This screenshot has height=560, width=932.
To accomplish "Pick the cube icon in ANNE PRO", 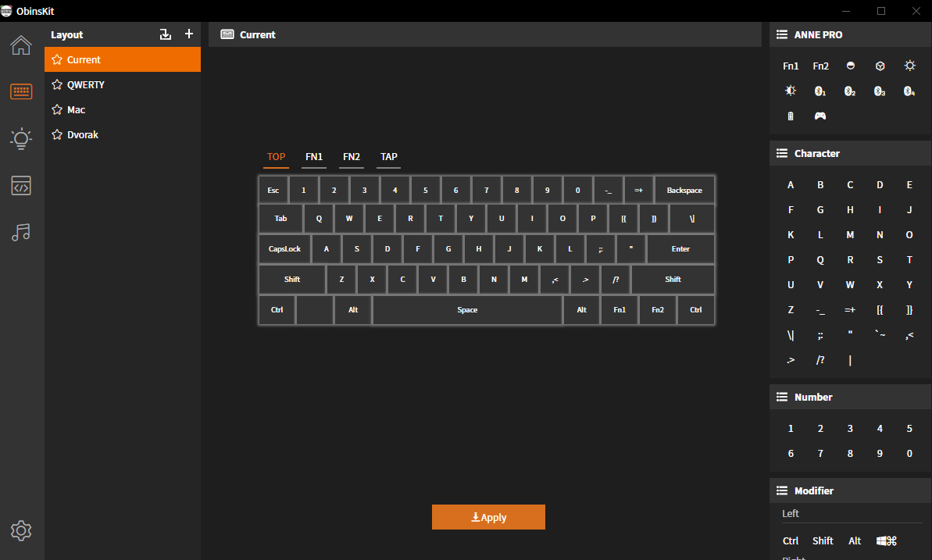I will click(880, 66).
